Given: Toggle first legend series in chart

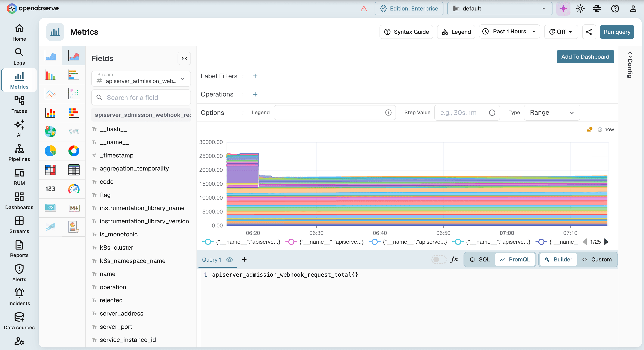Looking at the screenshot, I should point(241,242).
